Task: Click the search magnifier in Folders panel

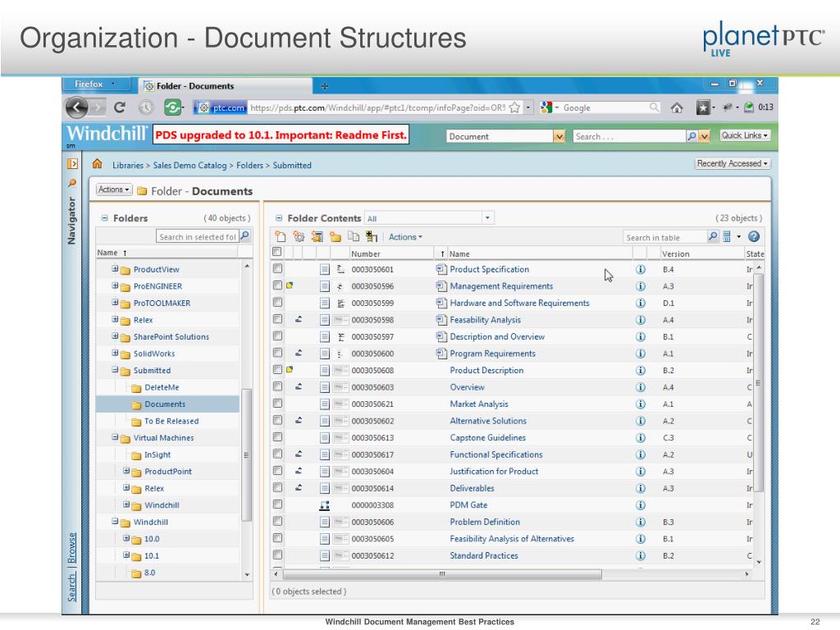Action: click(244, 235)
